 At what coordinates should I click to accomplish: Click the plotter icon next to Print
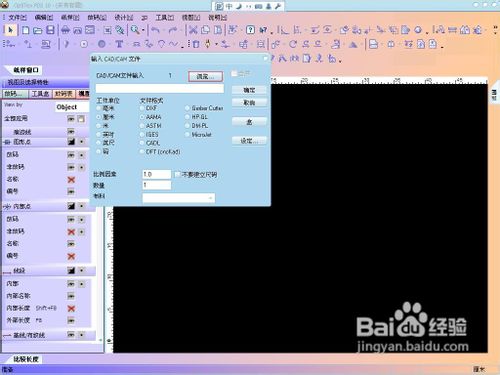(x=78, y=30)
